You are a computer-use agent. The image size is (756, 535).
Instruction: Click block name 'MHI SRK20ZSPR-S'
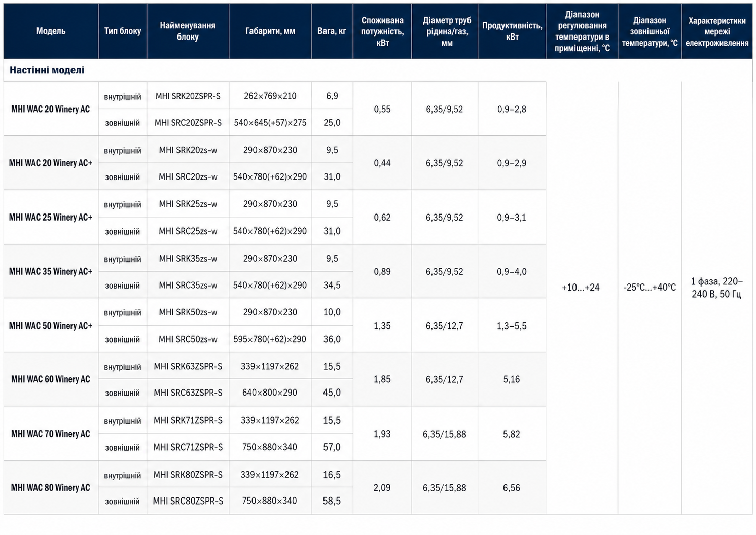pos(188,96)
